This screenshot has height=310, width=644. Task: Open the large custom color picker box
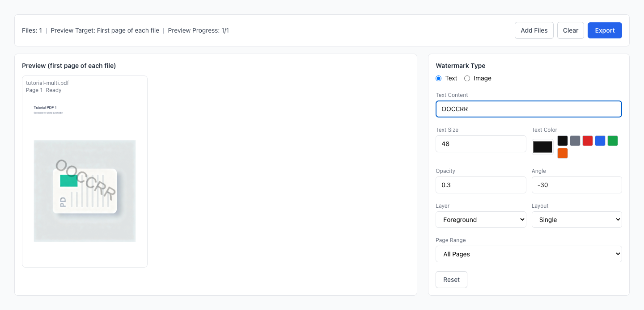[542, 147]
